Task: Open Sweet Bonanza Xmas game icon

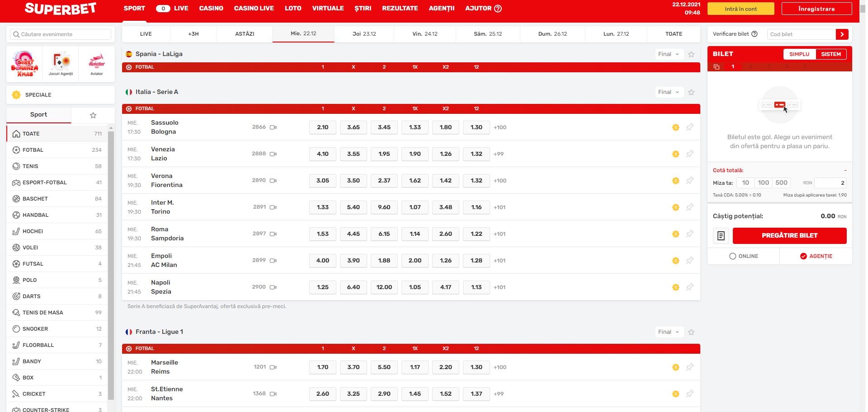Action: pos(24,64)
